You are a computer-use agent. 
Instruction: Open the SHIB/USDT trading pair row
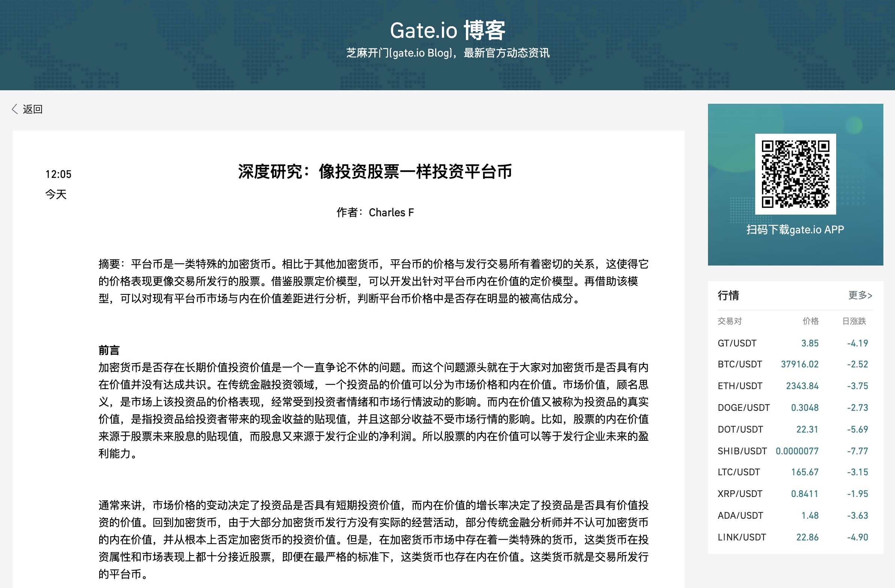tap(795, 451)
